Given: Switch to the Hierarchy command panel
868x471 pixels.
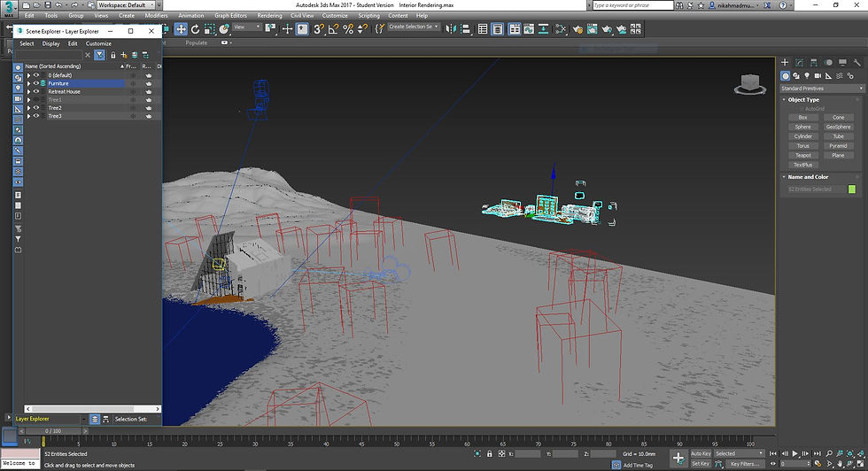Looking at the screenshot, I should (x=813, y=63).
